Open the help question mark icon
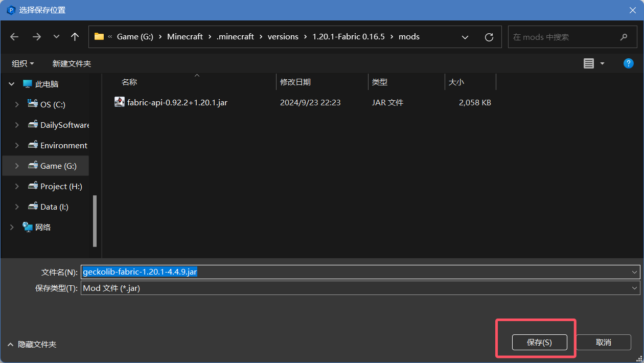Viewport: 644px width, 363px height. pyautogui.click(x=629, y=63)
